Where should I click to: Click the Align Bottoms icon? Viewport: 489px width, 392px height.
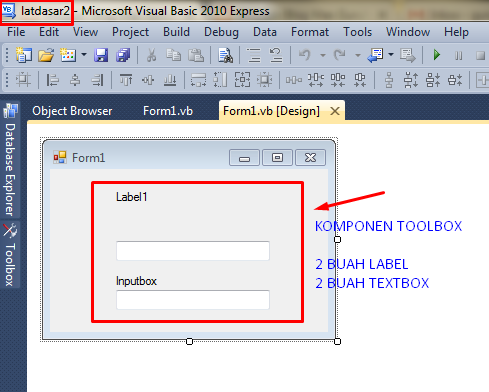point(170,80)
